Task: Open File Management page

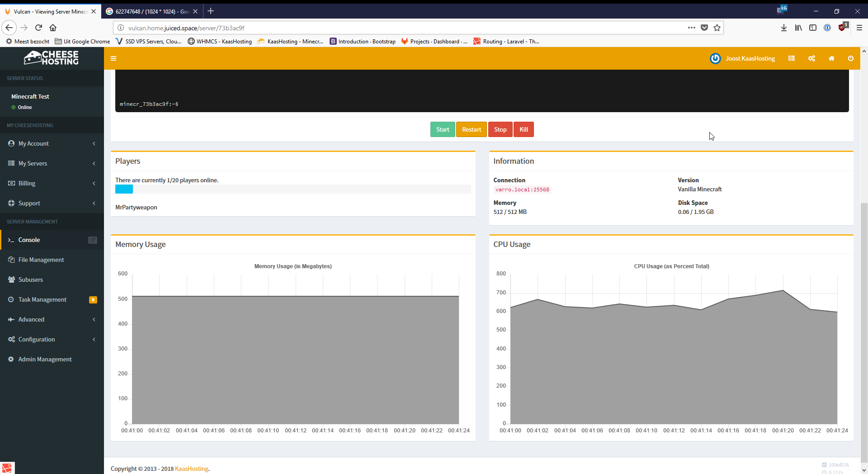Action: pos(41,260)
